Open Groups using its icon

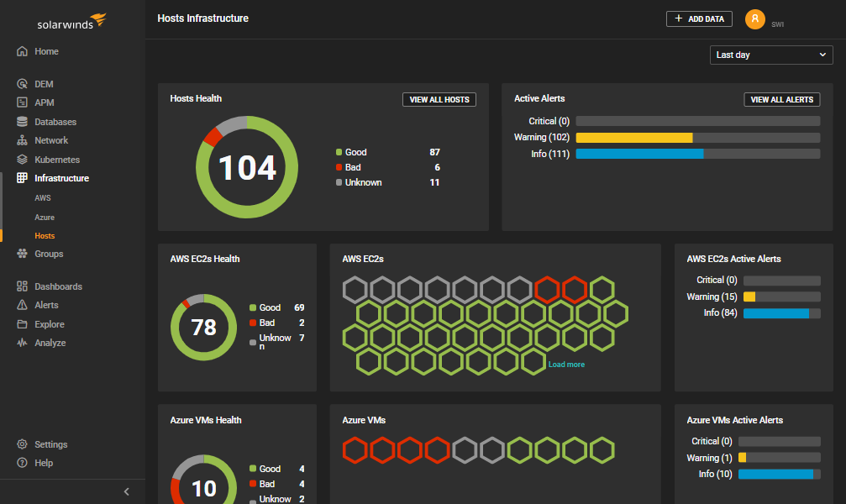22,254
